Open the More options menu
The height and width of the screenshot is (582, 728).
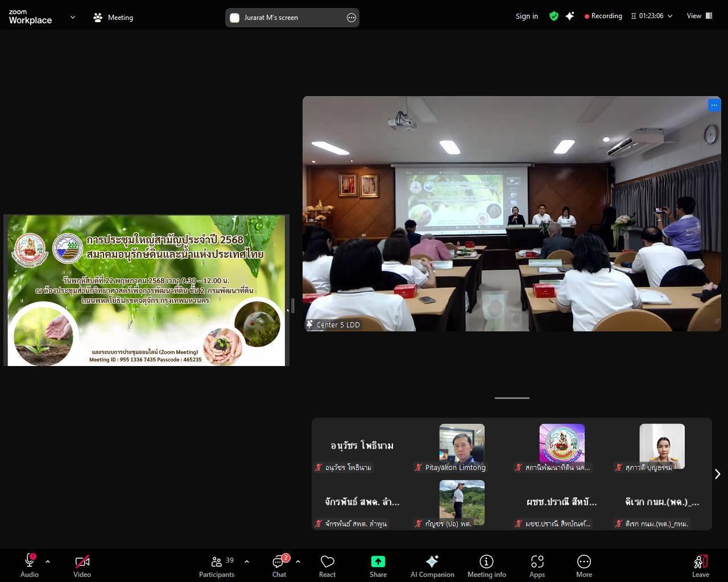(x=584, y=566)
